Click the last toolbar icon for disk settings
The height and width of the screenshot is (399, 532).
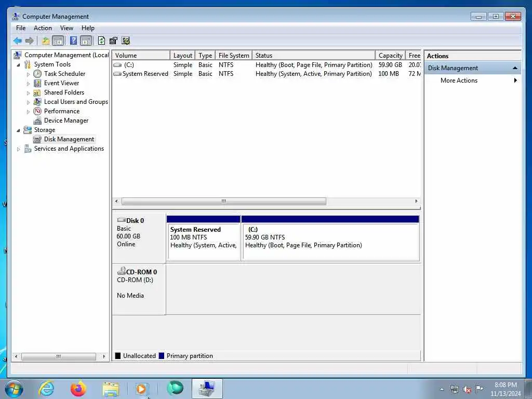point(126,41)
